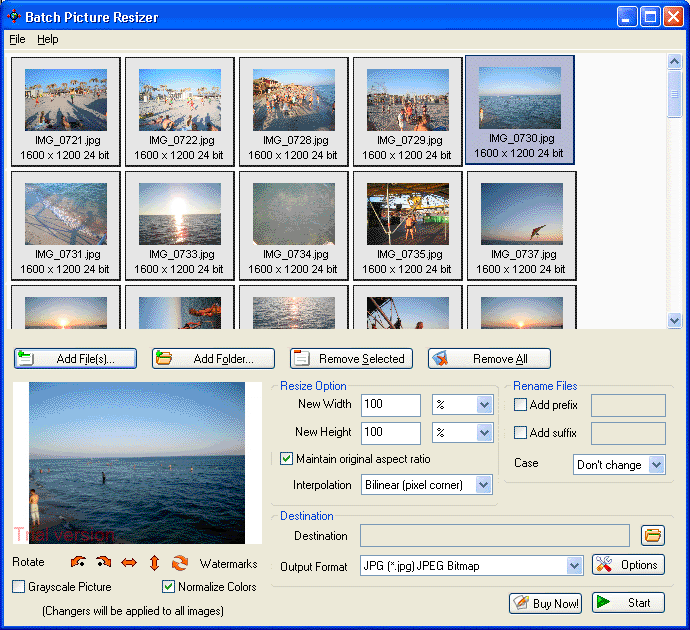Uncheck Maintain original aspect ratio

pos(287,459)
